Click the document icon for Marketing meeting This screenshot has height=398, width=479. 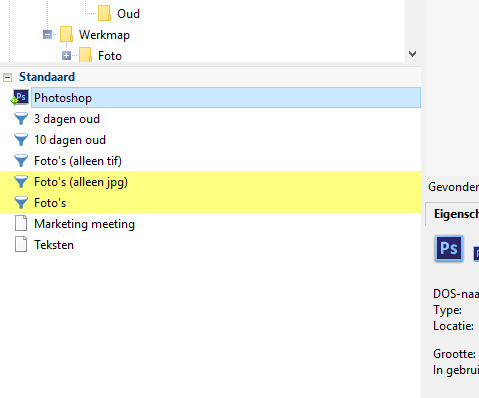click(21, 223)
